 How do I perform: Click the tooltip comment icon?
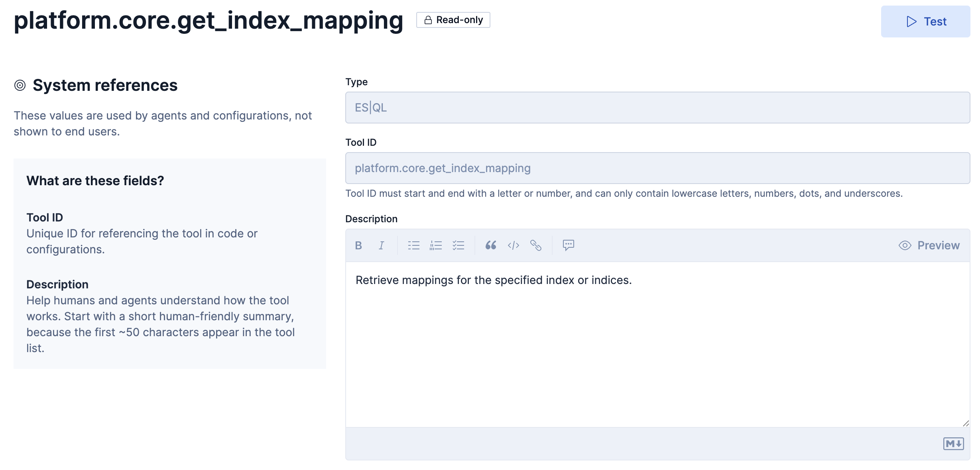(x=568, y=245)
